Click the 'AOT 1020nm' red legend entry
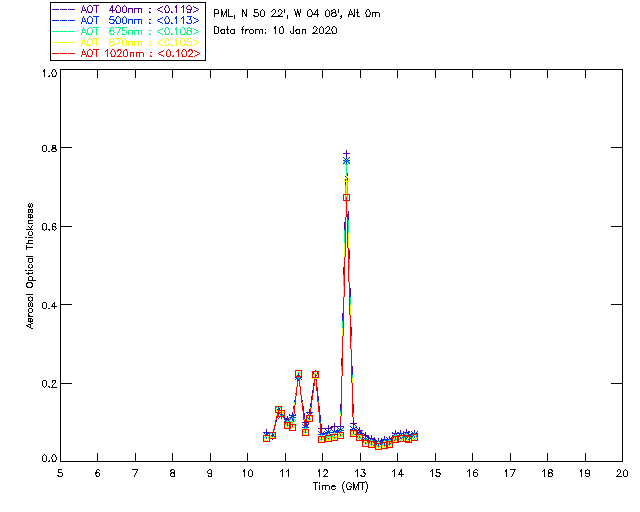 point(126,53)
